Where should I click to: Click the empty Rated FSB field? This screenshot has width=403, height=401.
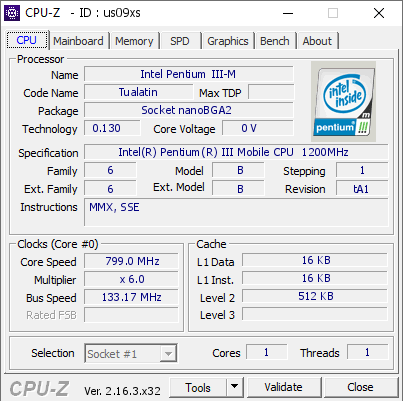click(x=131, y=315)
